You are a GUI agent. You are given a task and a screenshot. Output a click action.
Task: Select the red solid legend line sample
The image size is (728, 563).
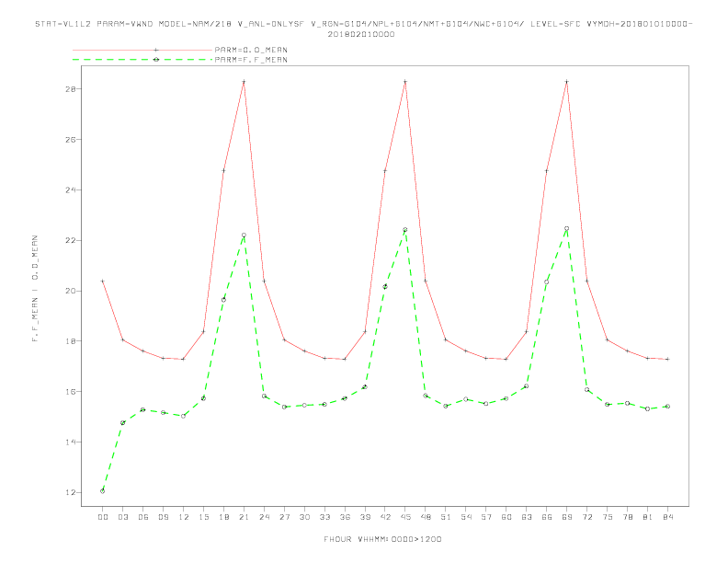pyautogui.click(x=142, y=50)
